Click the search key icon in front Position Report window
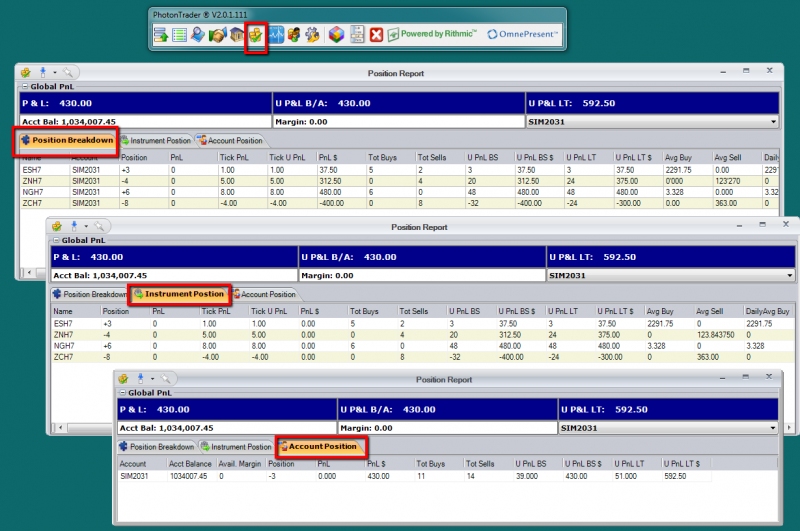Image resolution: width=800 pixels, height=531 pixels. pos(166,378)
